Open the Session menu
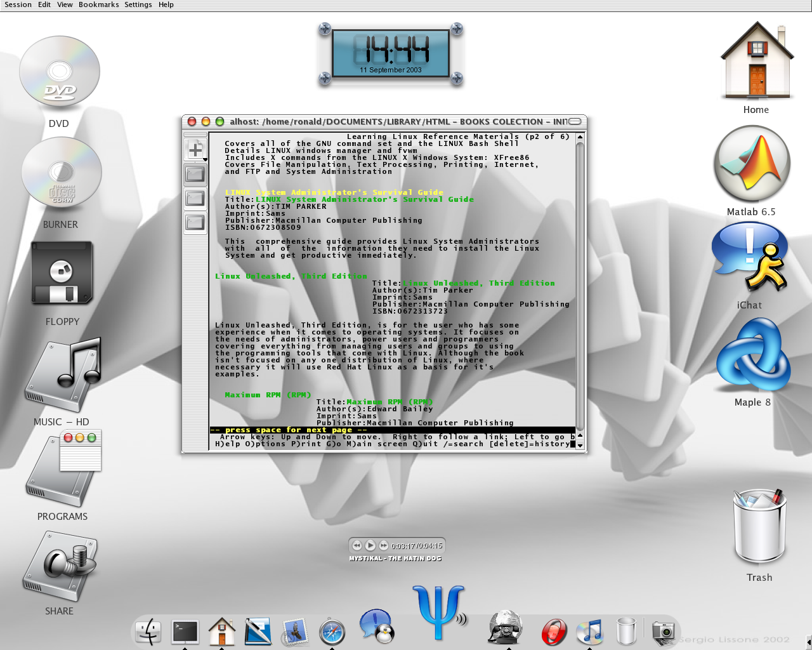The width and height of the screenshot is (812, 650). [x=18, y=4]
